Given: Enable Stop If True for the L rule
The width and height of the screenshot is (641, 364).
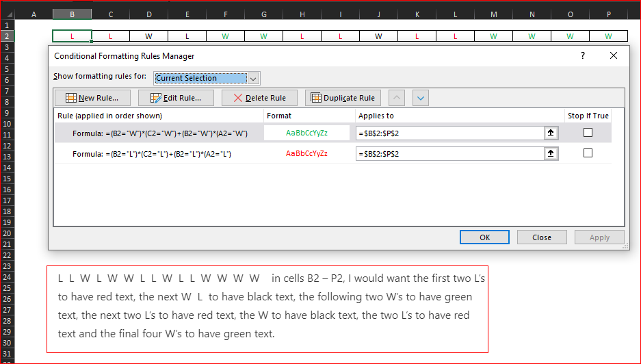Looking at the screenshot, I should tap(588, 153).
